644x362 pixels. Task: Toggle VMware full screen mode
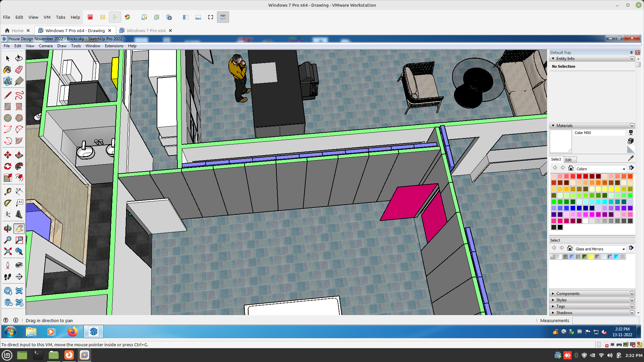coord(211,17)
